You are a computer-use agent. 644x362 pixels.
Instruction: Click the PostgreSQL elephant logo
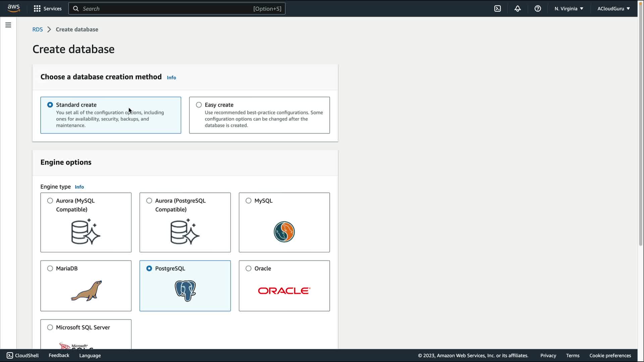click(185, 291)
